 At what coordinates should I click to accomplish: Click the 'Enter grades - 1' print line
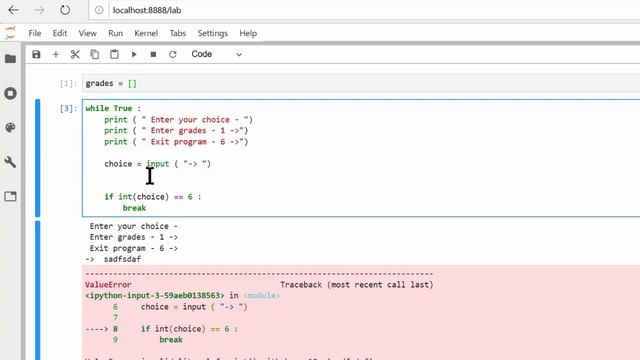click(176, 131)
